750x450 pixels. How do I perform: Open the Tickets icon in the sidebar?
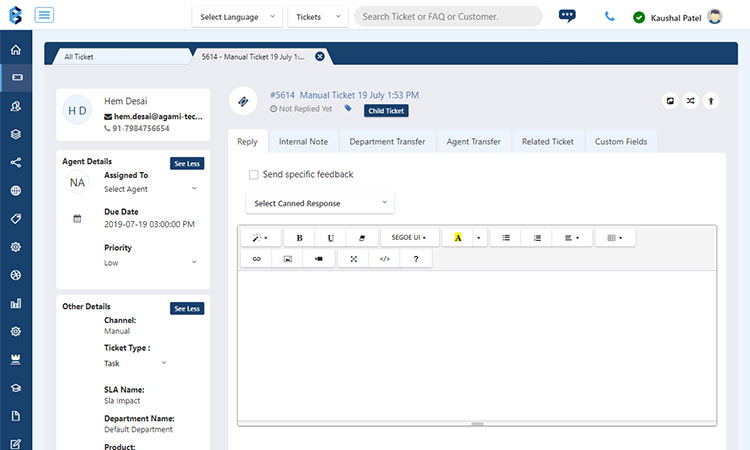(x=17, y=77)
